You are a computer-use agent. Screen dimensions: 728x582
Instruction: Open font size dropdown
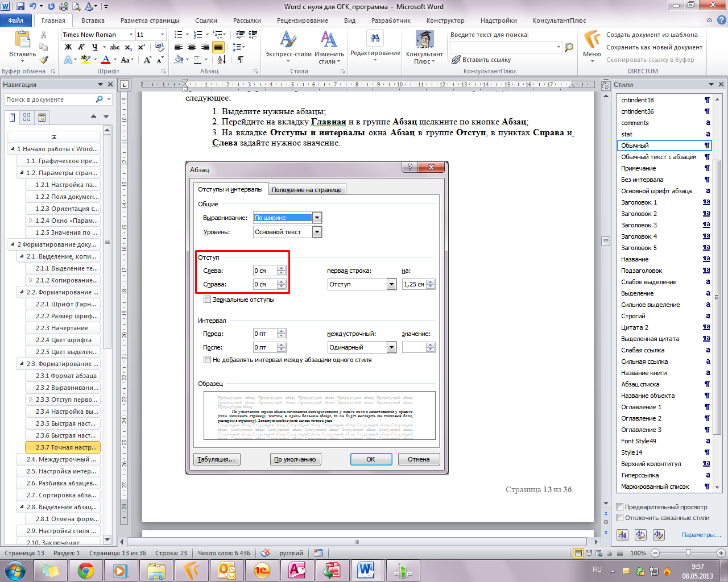[162, 35]
